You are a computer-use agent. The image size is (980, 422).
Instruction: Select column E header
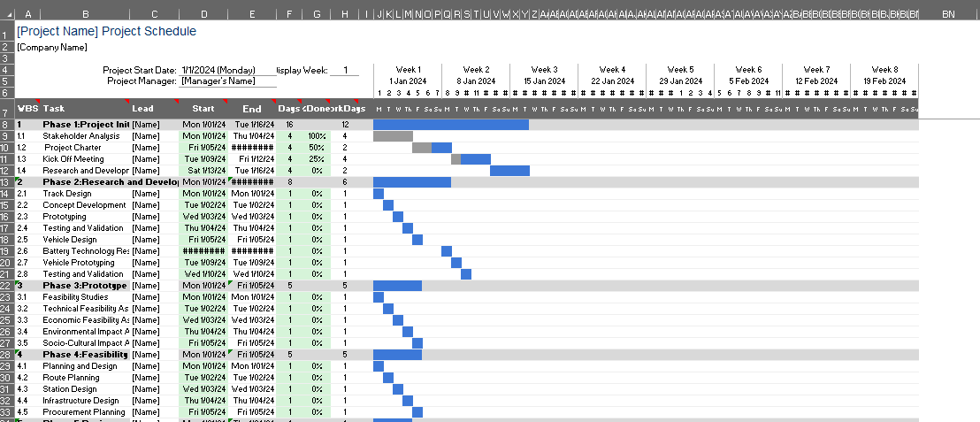pos(252,14)
